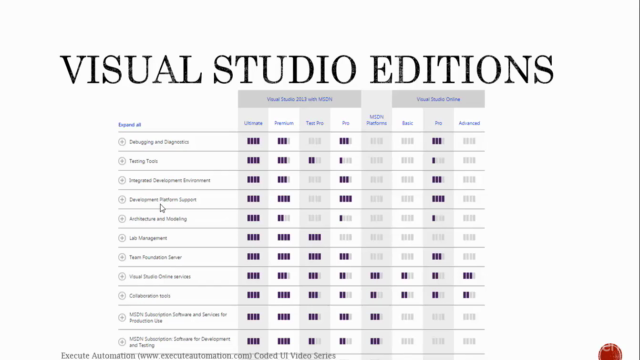
Task: Click the Visual Studio Online header
Action: pos(438,99)
